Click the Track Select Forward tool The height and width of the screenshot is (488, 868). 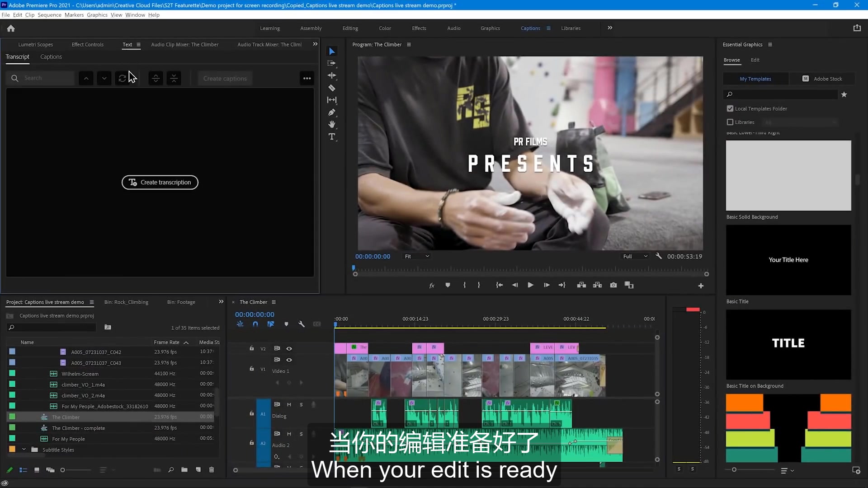(x=333, y=63)
